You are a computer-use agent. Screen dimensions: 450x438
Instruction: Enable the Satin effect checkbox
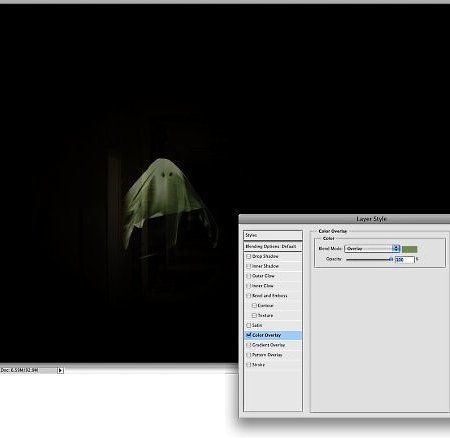pyautogui.click(x=249, y=325)
